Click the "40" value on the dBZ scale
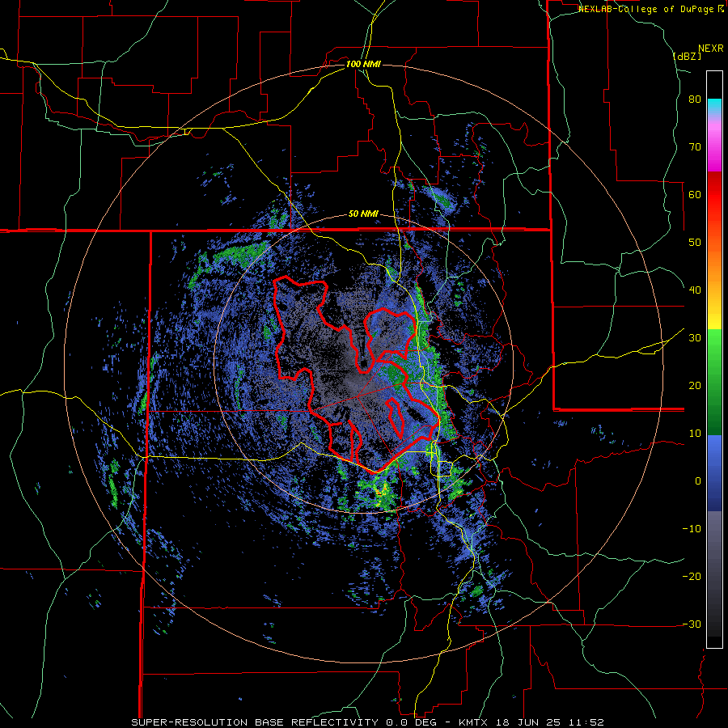The image size is (728, 728). (695, 290)
